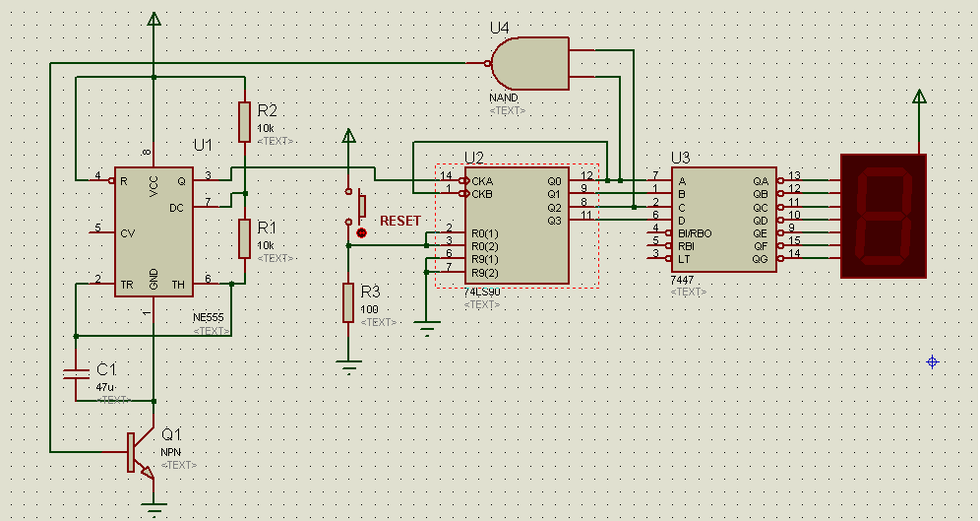This screenshot has width=980, height=521.
Task: Click the 'C1' reference label
Action: pos(106,369)
